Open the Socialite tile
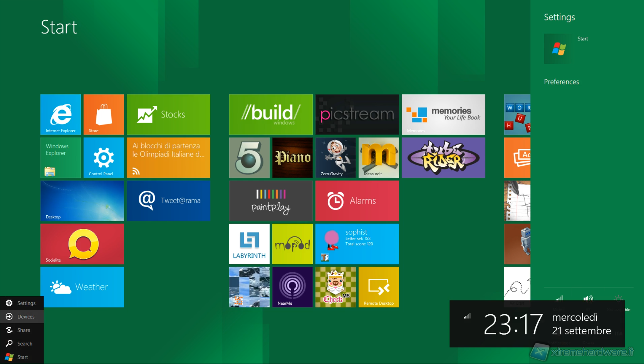Image resolution: width=644 pixels, height=364 pixels. click(82, 244)
